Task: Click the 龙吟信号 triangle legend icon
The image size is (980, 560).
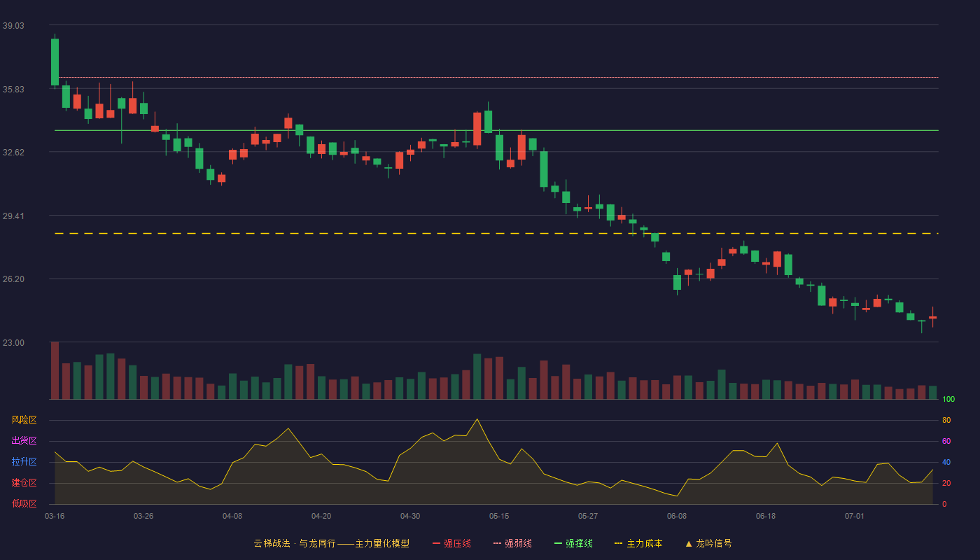Action: point(689,543)
